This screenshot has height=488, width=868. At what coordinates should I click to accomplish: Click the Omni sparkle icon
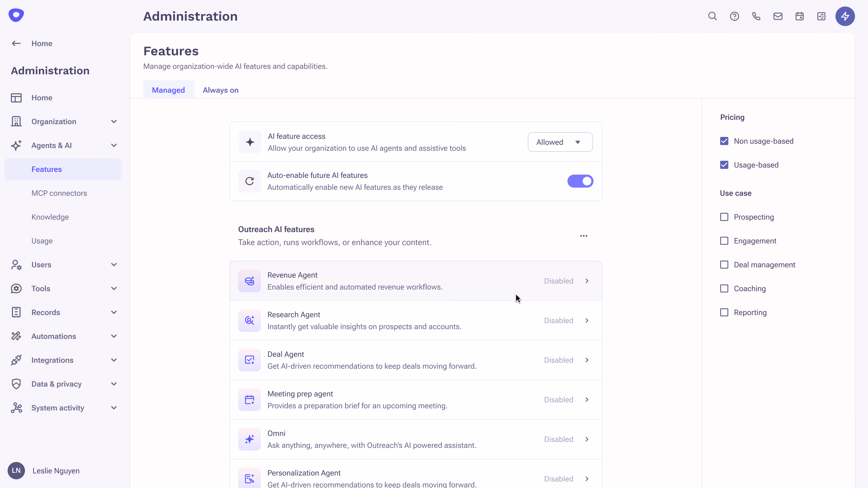249,439
